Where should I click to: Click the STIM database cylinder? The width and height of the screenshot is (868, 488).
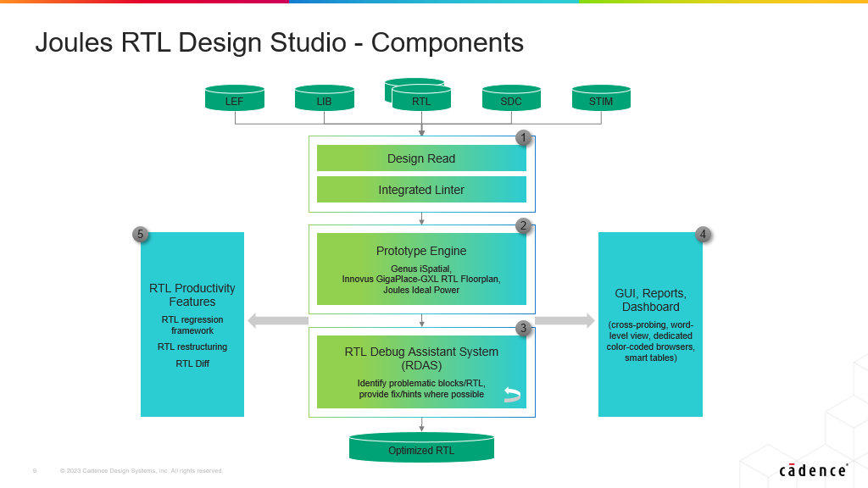click(601, 98)
